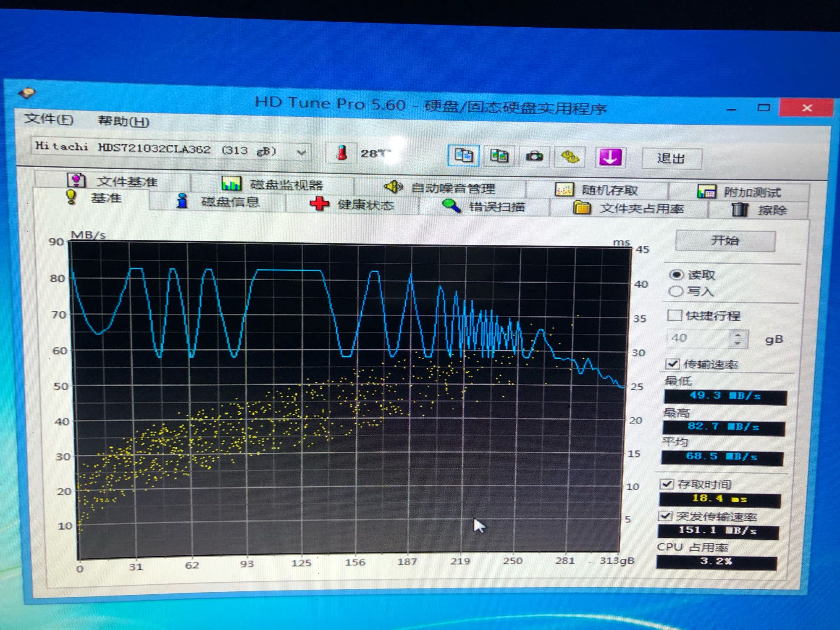Click the purple download arrow icon
Viewport: 840px width, 630px height.
coord(610,158)
